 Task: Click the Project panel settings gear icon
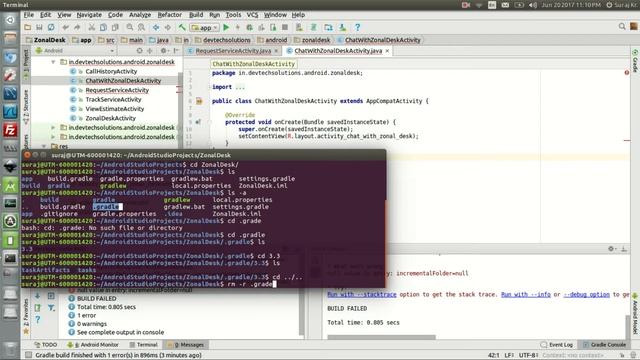click(164, 51)
